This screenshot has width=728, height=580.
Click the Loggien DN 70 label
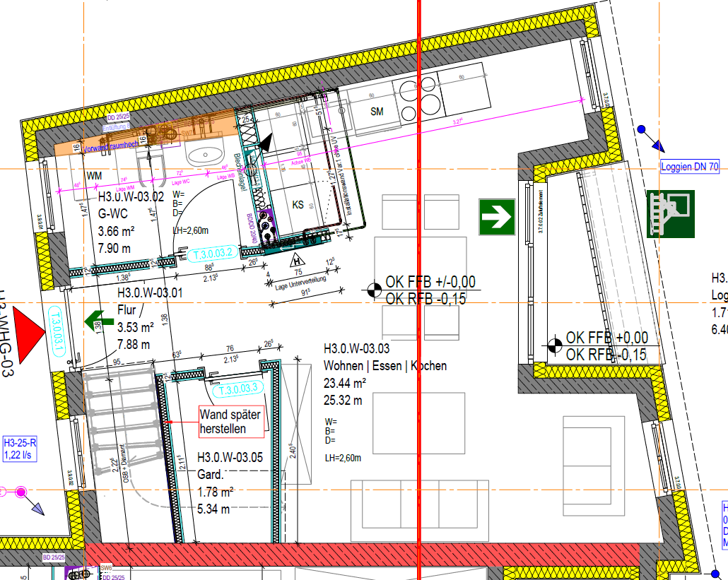click(x=689, y=168)
